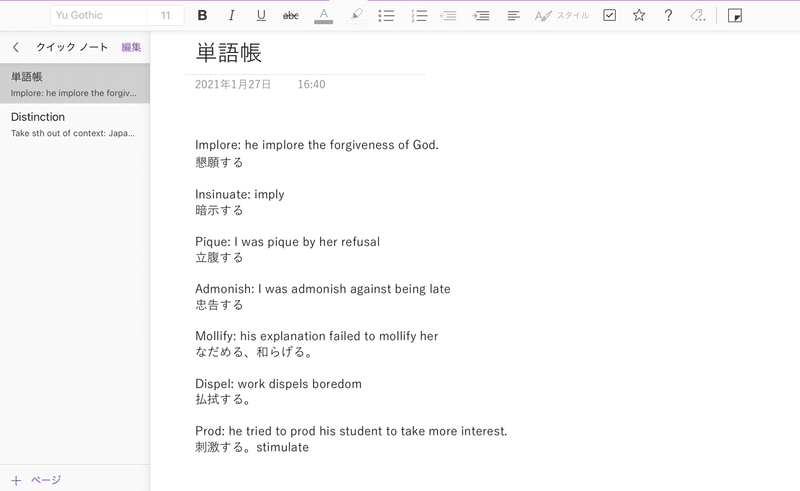Viewport: 800px width, 491px height.
Task: Add the star important tag
Action: coord(639,15)
